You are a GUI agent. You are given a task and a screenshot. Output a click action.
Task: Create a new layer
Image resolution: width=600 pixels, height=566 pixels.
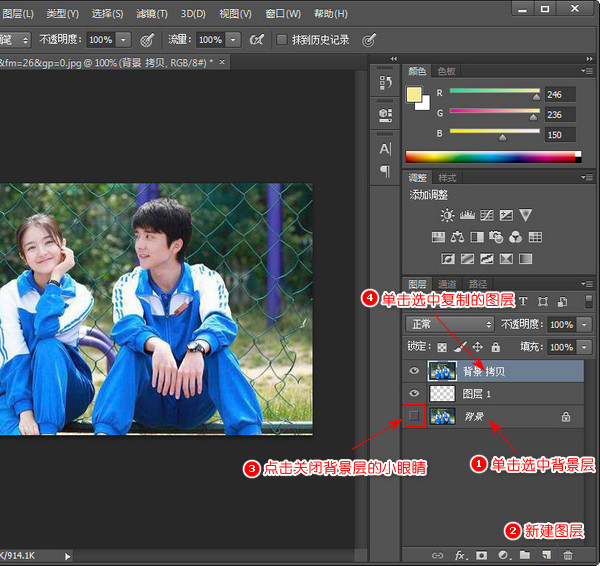[x=546, y=555]
